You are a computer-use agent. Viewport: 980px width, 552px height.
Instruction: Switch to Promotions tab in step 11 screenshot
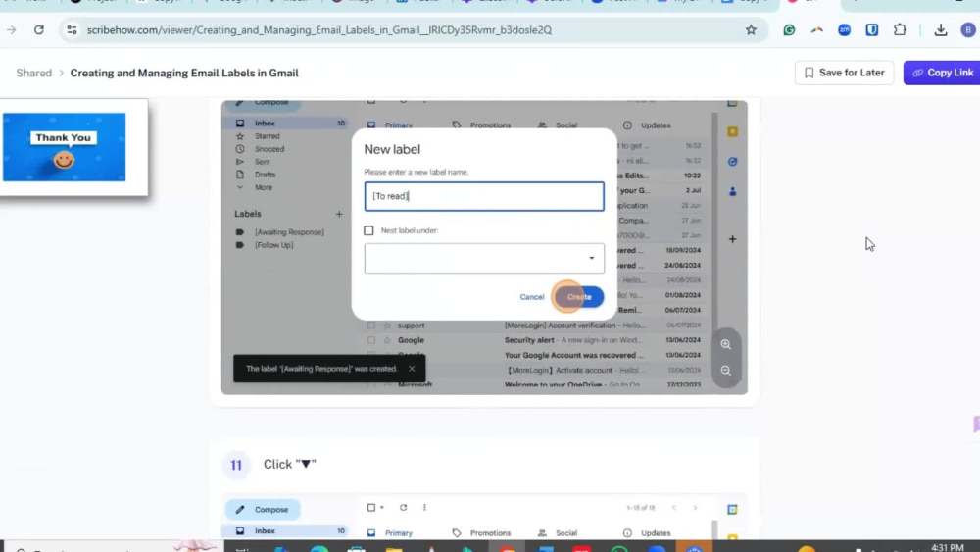point(490,533)
